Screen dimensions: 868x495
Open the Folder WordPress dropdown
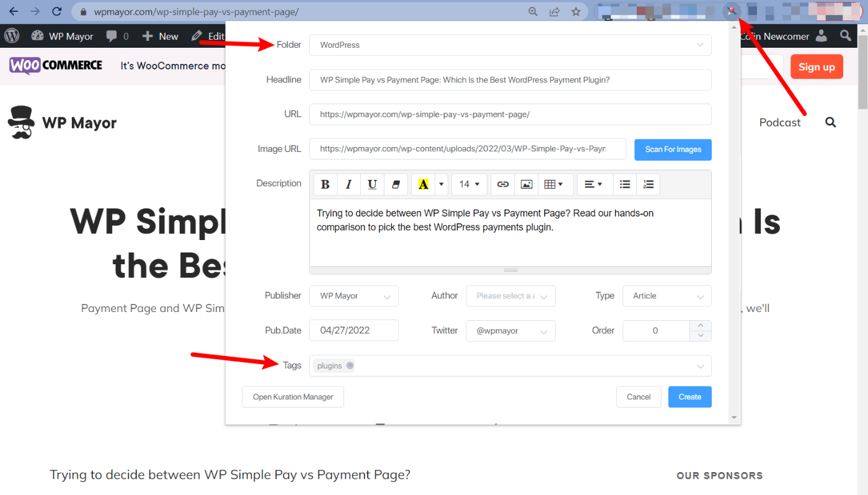point(510,45)
